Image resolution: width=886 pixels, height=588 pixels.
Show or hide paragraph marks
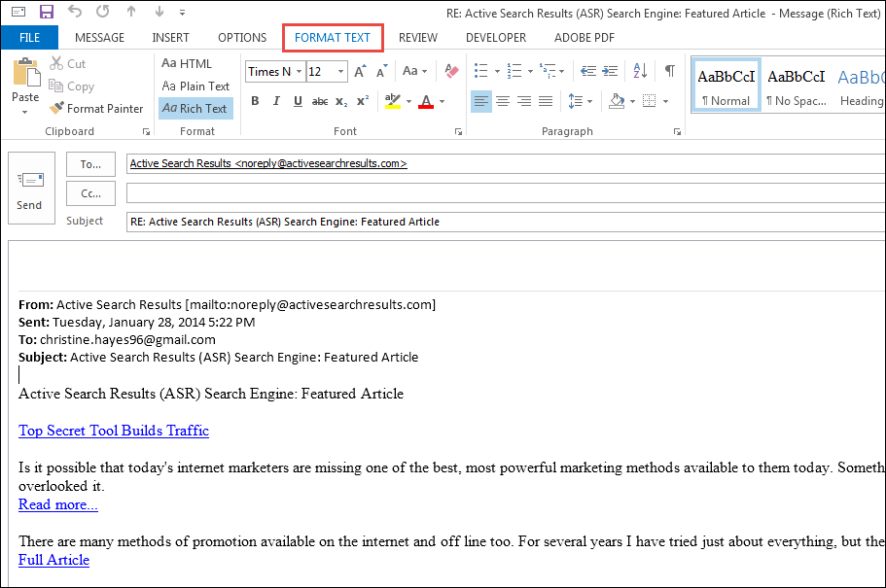coord(669,71)
